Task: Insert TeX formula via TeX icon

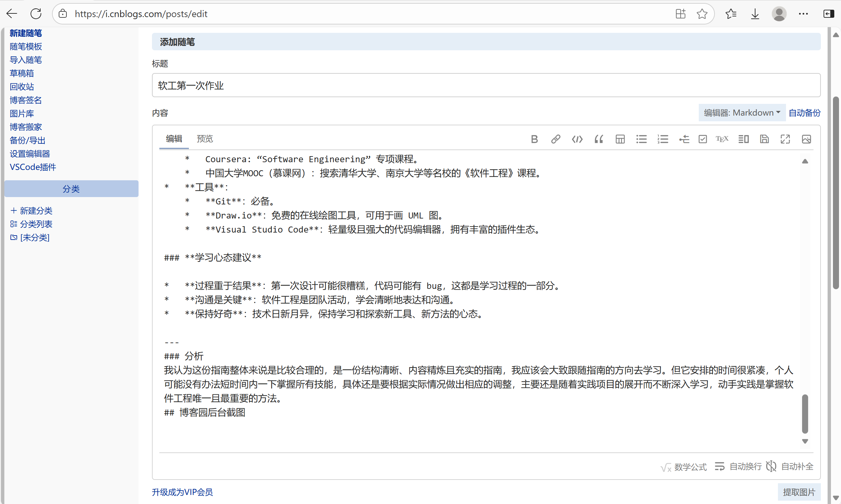Action: 722,139
